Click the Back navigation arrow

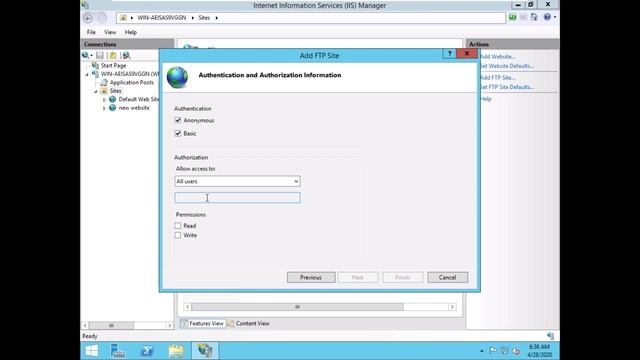pyautogui.click(x=88, y=18)
